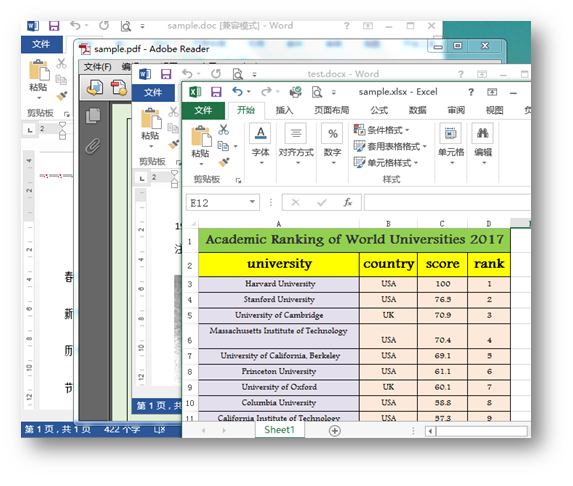Select Format Painter brush in Excel
The image size is (573, 486).
pos(223,162)
